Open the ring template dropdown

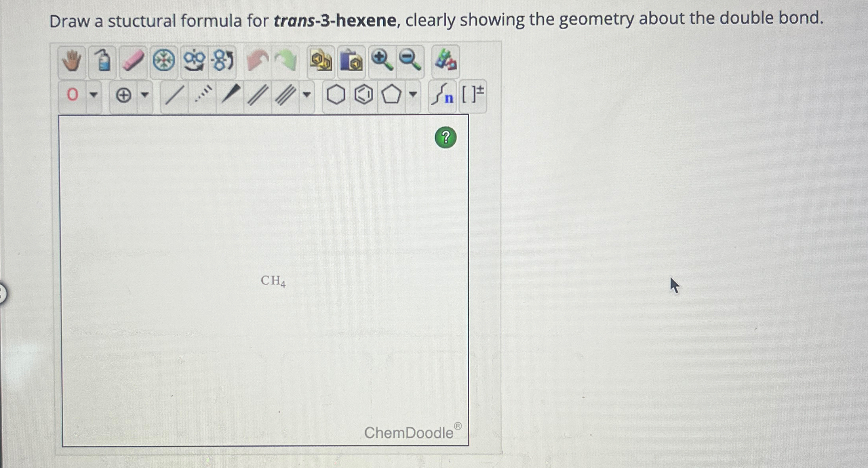tap(412, 96)
